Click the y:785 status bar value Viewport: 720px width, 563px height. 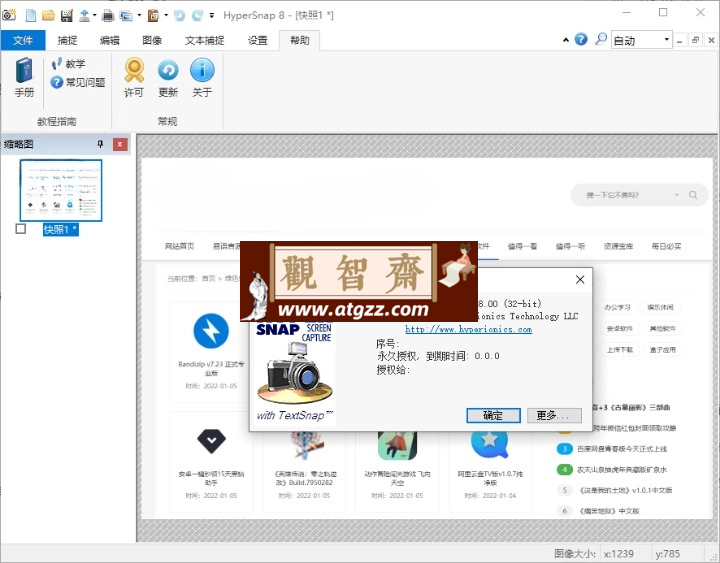click(x=668, y=554)
